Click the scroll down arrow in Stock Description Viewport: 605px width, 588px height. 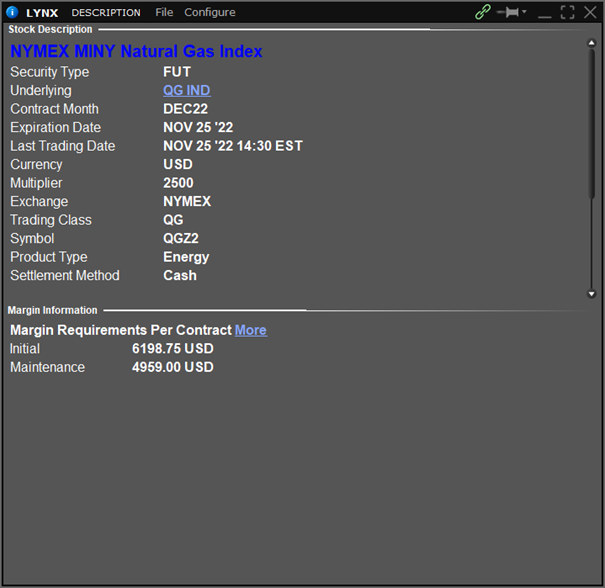[591, 294]
